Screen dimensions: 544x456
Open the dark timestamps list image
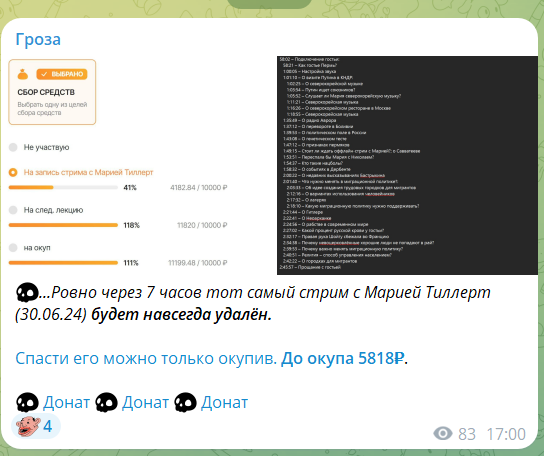point(407,165)
